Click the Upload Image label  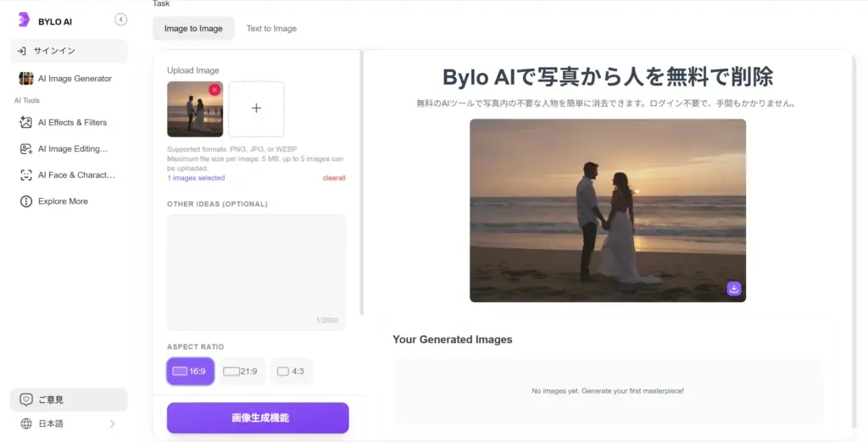[193, 70]
